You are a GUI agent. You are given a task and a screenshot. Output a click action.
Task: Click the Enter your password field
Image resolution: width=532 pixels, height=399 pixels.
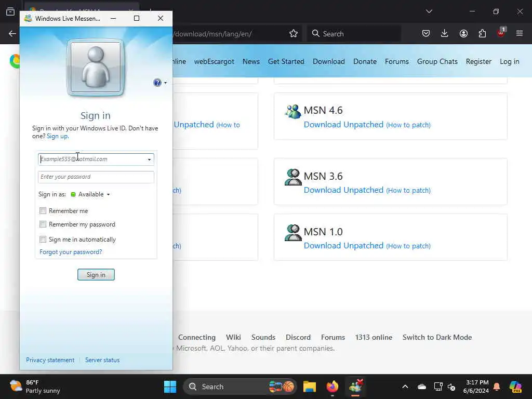(96, 177)
